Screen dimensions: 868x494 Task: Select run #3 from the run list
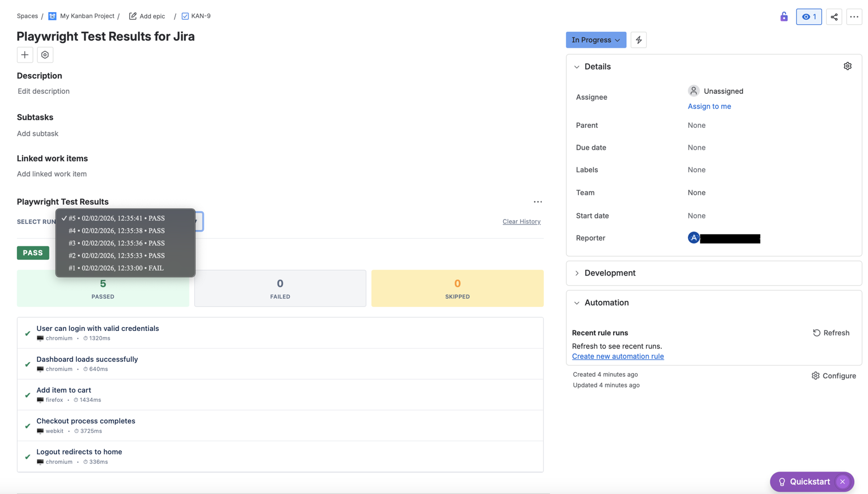(x=116, y=243)
